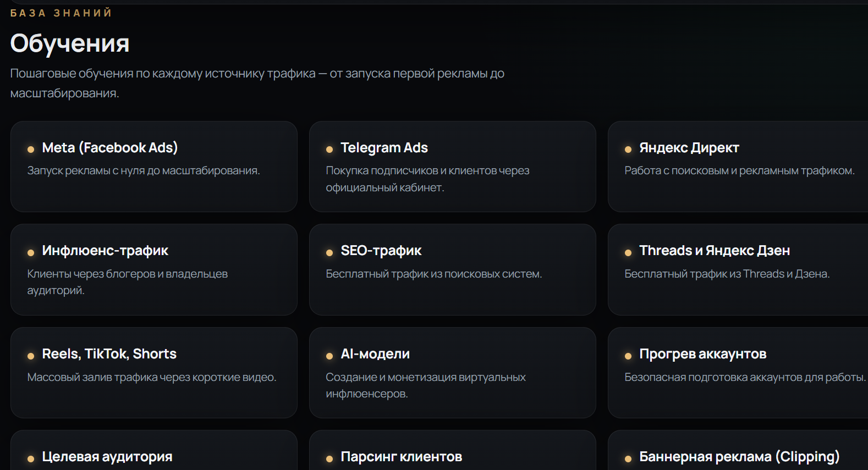Click the orange dot beside SEO-трафик
The height and width of the screenshot is (470, 868).
point(329,253)
